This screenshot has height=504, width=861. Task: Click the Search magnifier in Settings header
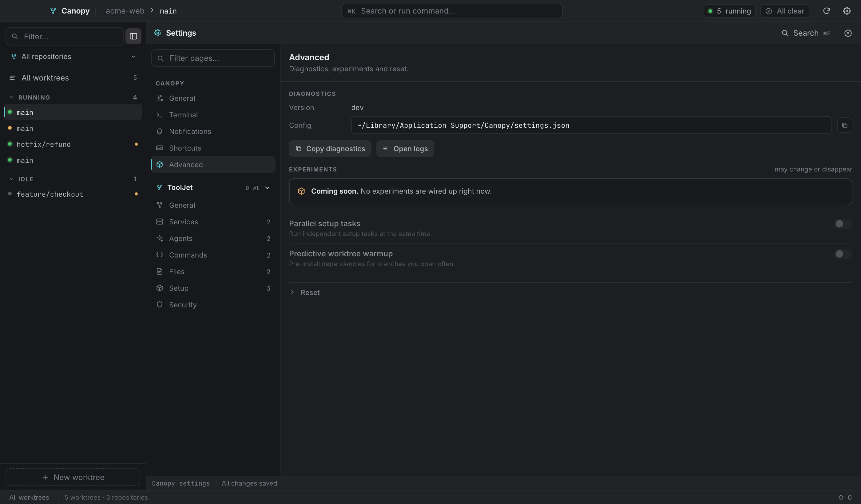point(785,33)
